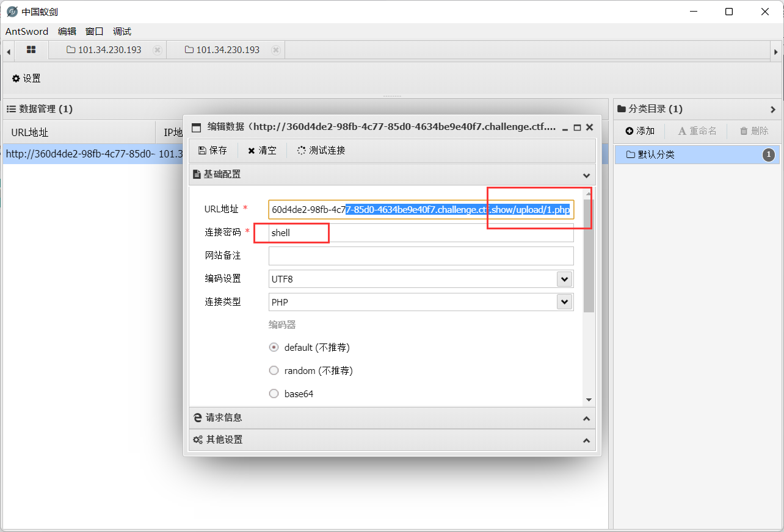
Task: Click the 中国蚁剑 app icon in the title bar
Action: (12, 12)
